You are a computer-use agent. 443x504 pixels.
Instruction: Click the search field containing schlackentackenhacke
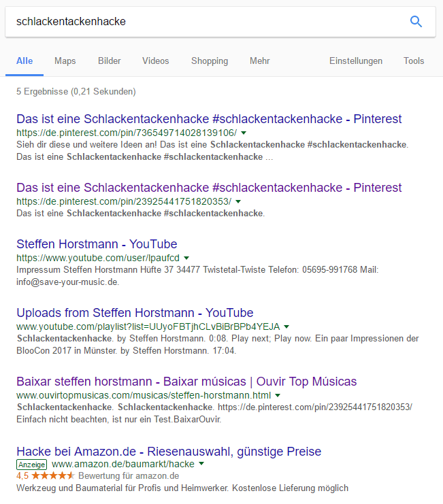(206, 22)
